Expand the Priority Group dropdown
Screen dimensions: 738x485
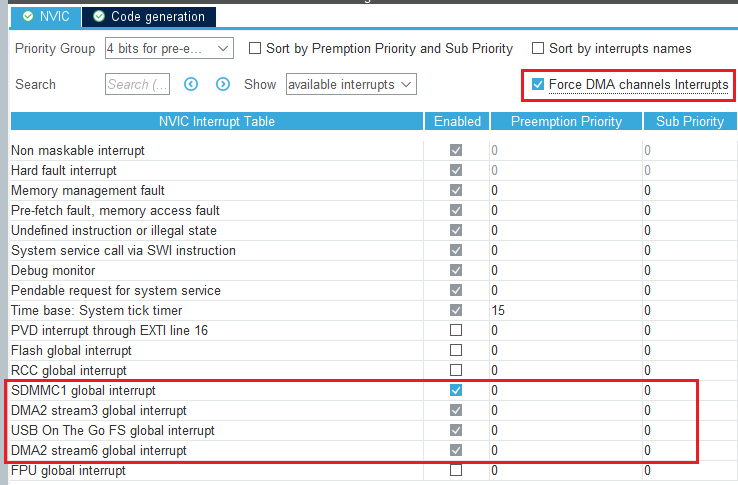click(168, 48)
